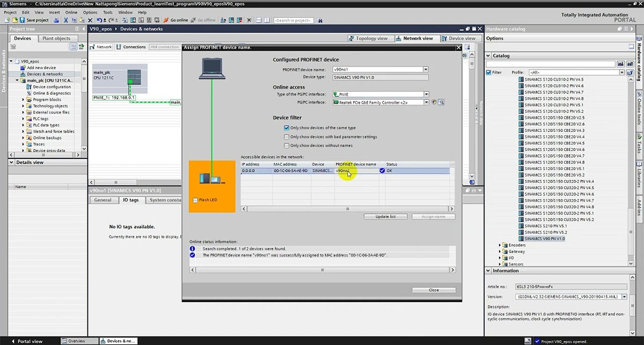The image size is (644, 345).
Task: Click catalog search upward icon
Action: click(x=630, y=64)
